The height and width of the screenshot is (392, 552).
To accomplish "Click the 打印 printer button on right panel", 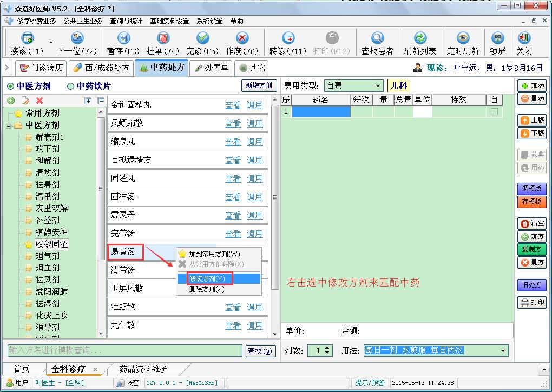I will coord(531,302).
